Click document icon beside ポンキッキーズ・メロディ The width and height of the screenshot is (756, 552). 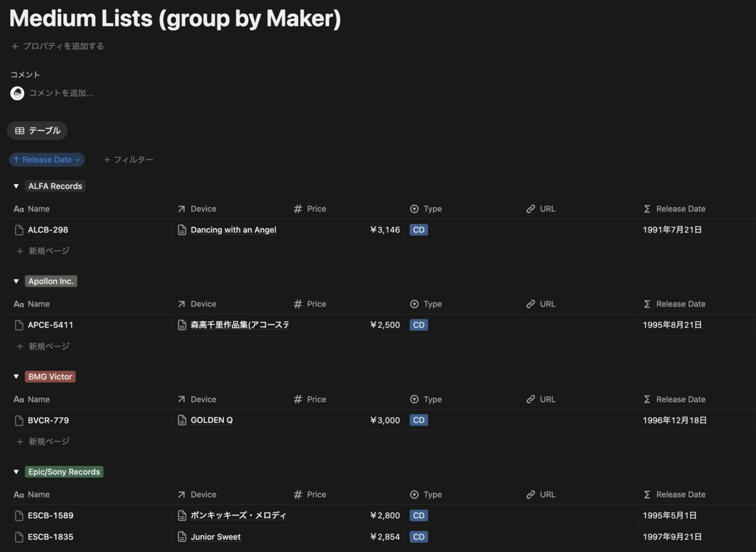point(182,515)
